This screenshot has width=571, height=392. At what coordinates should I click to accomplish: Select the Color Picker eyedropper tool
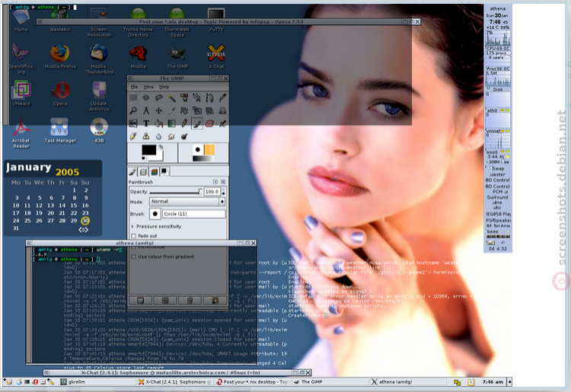pos(222,97)
